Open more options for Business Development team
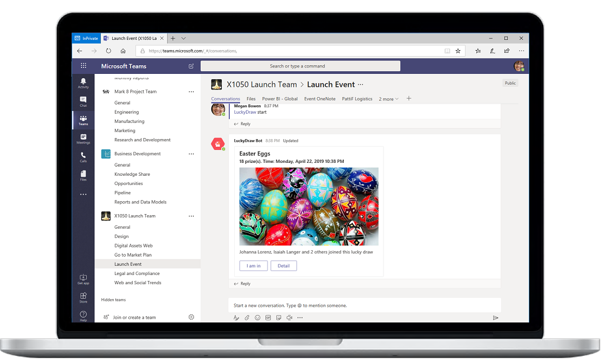The height and width of the screenshot is (364, 601). [191, 154]
